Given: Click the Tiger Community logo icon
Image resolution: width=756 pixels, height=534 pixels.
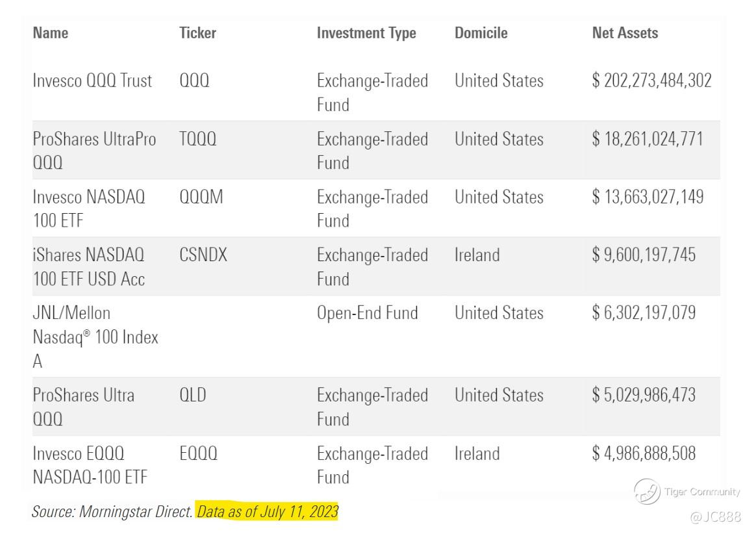Looking at the screenshot, I should tap(646, 492).
